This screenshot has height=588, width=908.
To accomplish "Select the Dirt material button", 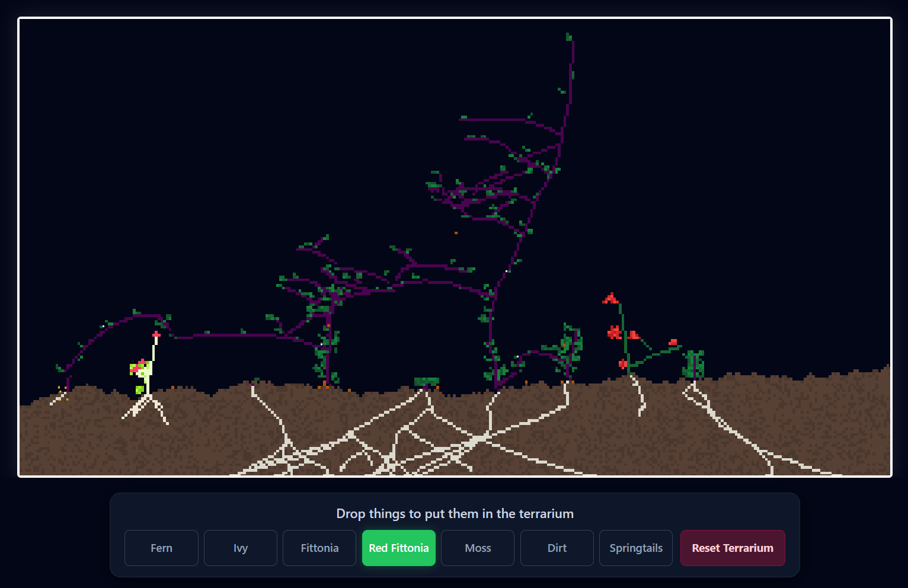I will pos(557,548).
